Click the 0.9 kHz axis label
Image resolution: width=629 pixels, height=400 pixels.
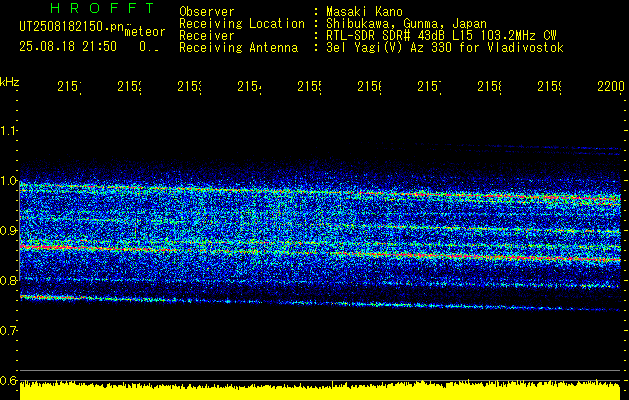tap(9, 231)
